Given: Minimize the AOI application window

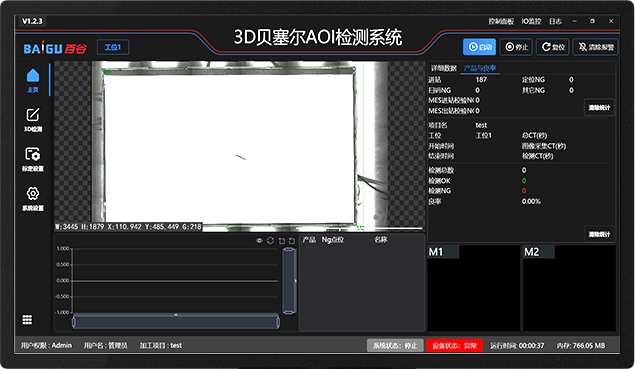Looking at the screenshot, I should pyautogui.click(x=574, y=21).
